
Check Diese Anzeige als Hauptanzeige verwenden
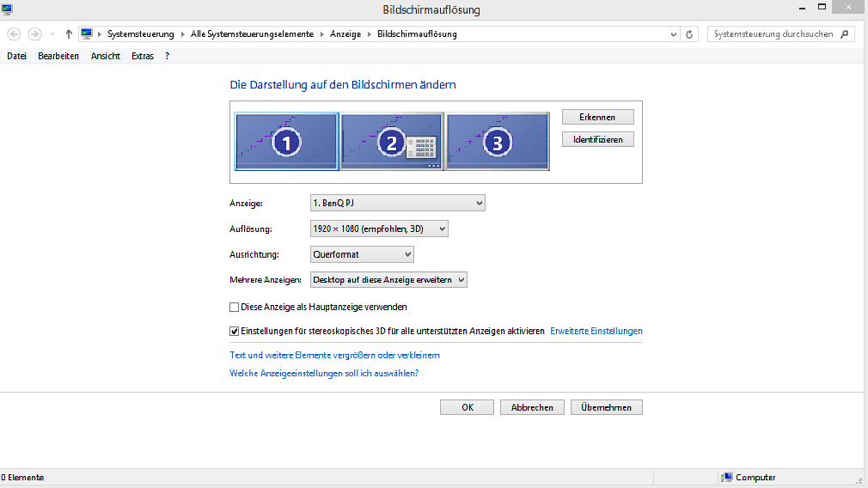click(x=234, y=307)
